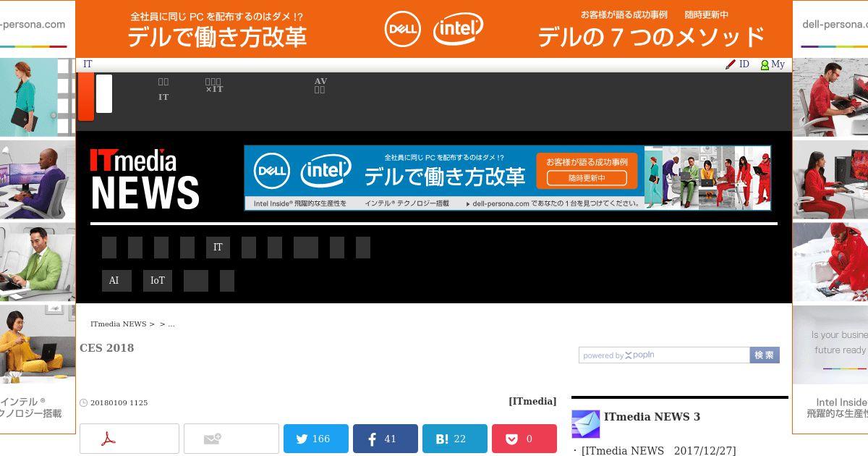Screen dimensions: 868x456
Task: Share on Twitter with 166 count
Action: pos(316,439)
